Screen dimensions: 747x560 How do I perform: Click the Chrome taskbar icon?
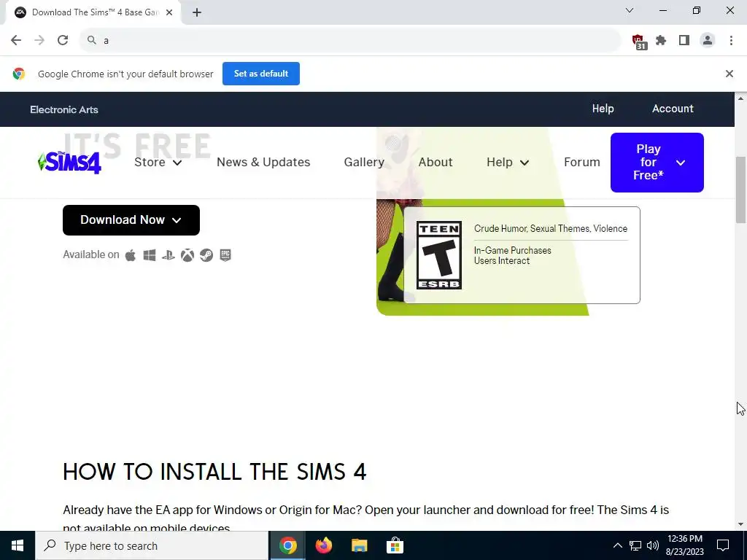(x=287, y=545)
